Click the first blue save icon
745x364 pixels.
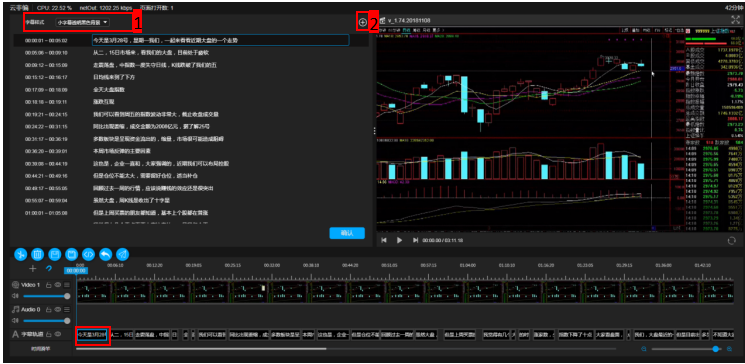[x=55, y=254]
